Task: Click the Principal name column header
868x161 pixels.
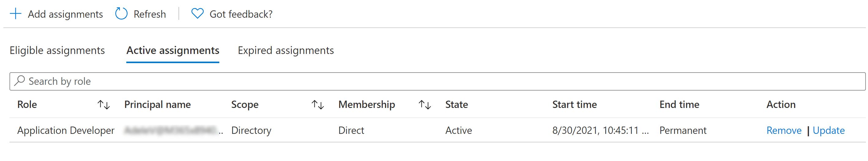Action: point(157,105)
